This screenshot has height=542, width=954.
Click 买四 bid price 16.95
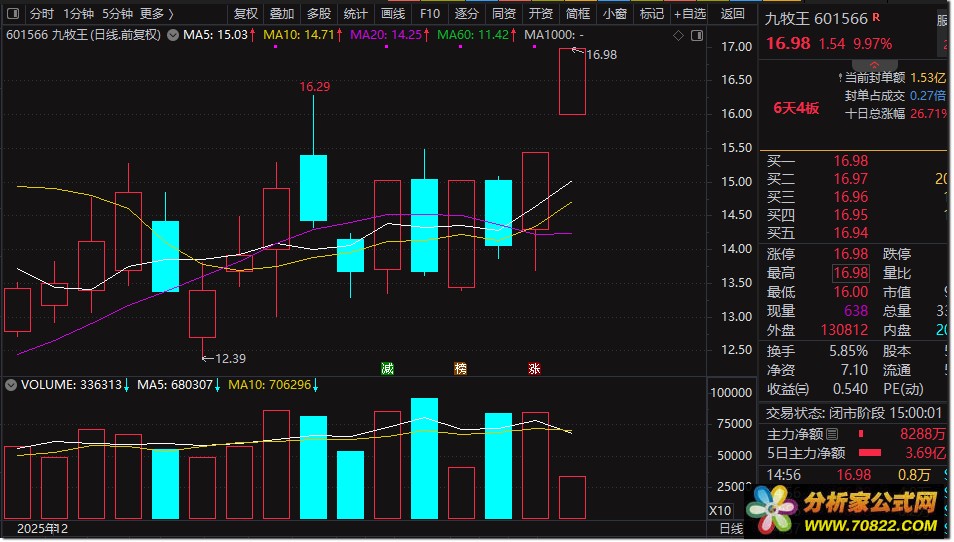[x=850, y=215]
